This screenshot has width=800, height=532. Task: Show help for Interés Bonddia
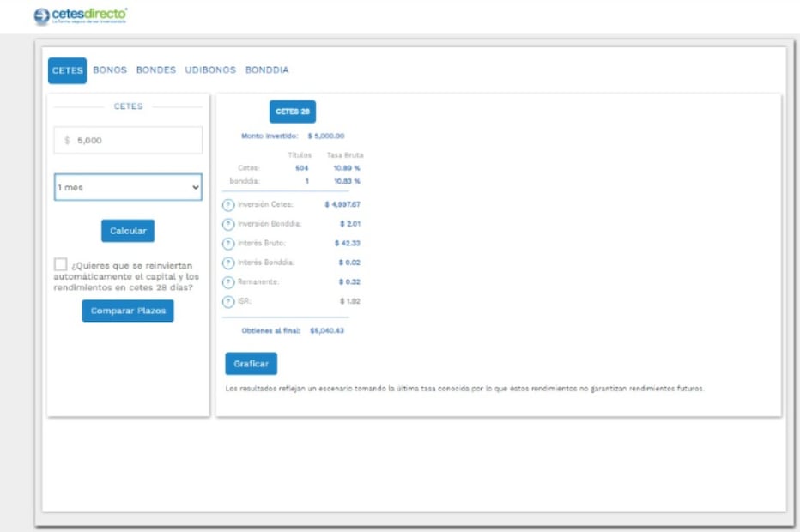pyautogui.click(x=228, y=263)
